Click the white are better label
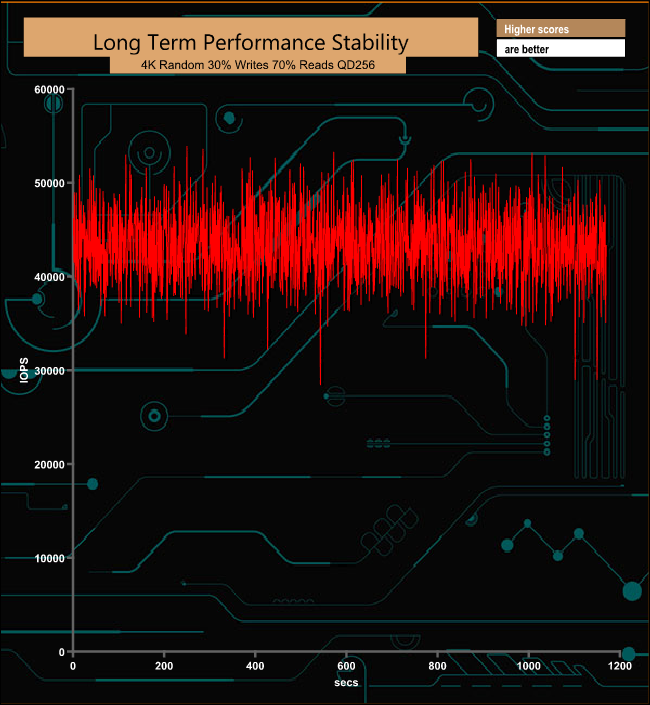The height and width of the screenshot is (705, 650). (x=561, y=49)
